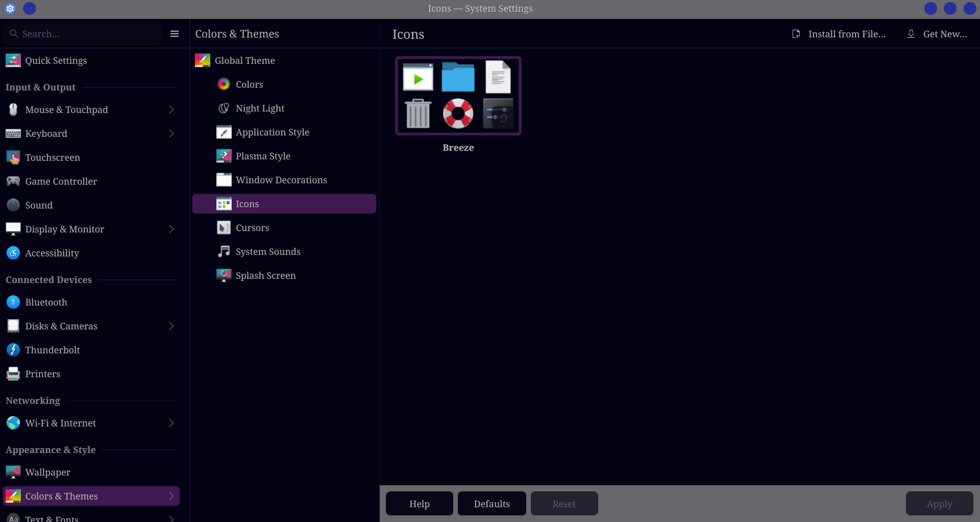This screenshot has height=522, width=980.
Task: Expand Display & Monitor chevron
Action: click(x=171, y=229)
